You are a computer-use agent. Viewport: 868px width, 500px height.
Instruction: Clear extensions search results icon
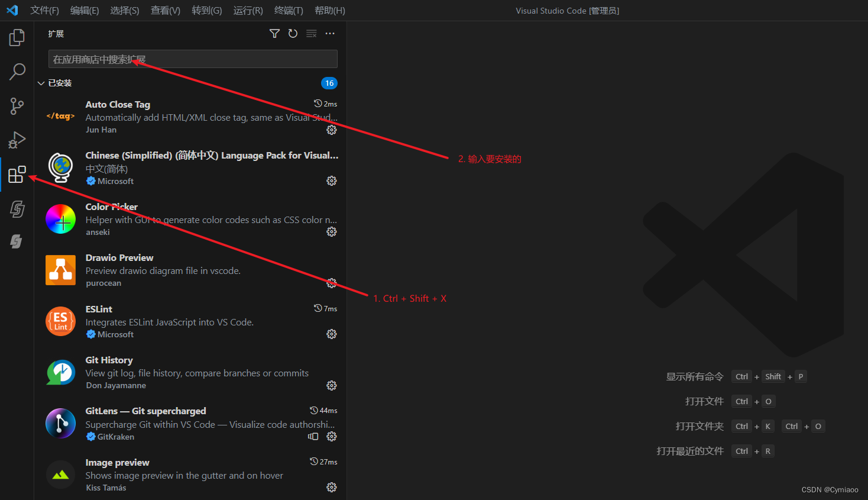coord(312,34)
